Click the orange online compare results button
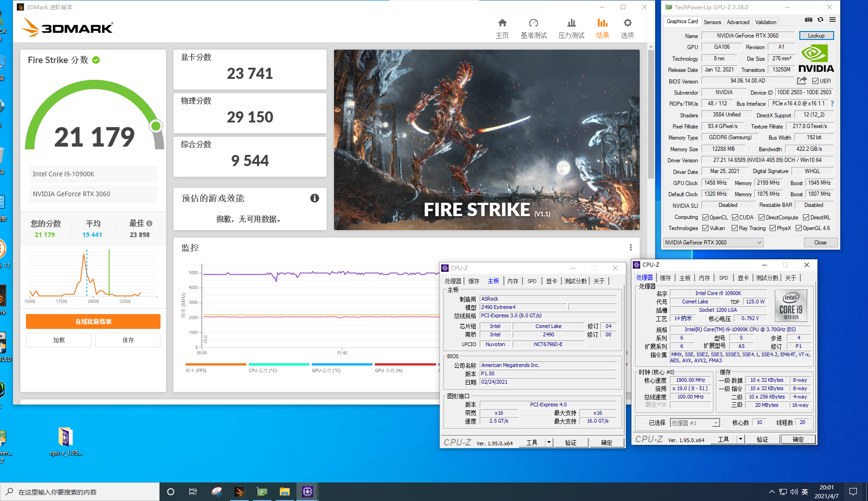The image size is (868, 501). (93, 321)
